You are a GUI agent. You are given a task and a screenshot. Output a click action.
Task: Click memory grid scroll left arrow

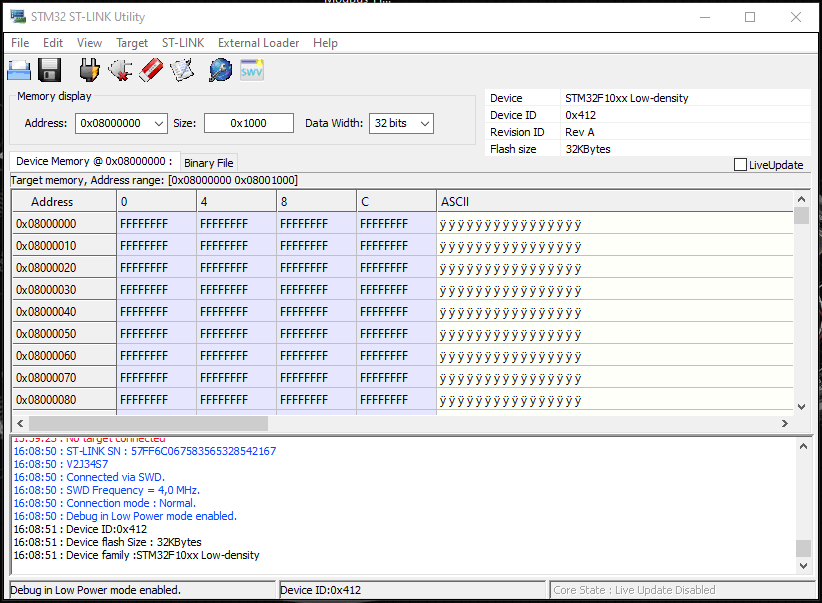click(x=20, y=423)
